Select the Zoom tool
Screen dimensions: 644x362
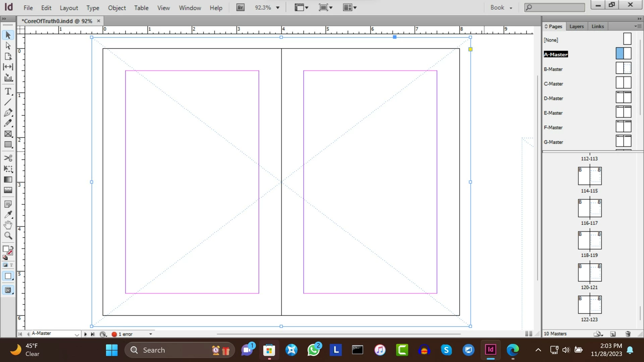coord(8,236)
